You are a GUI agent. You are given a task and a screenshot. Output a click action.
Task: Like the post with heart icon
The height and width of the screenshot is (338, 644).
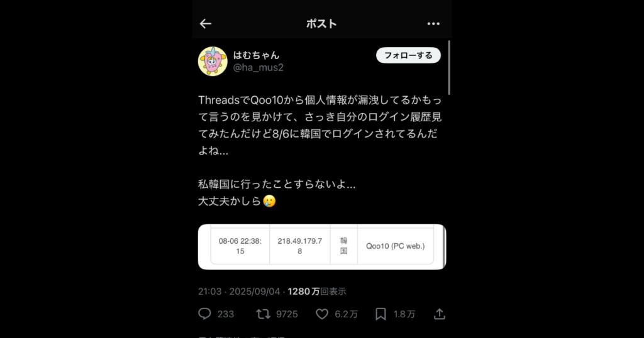pos(322,314)
